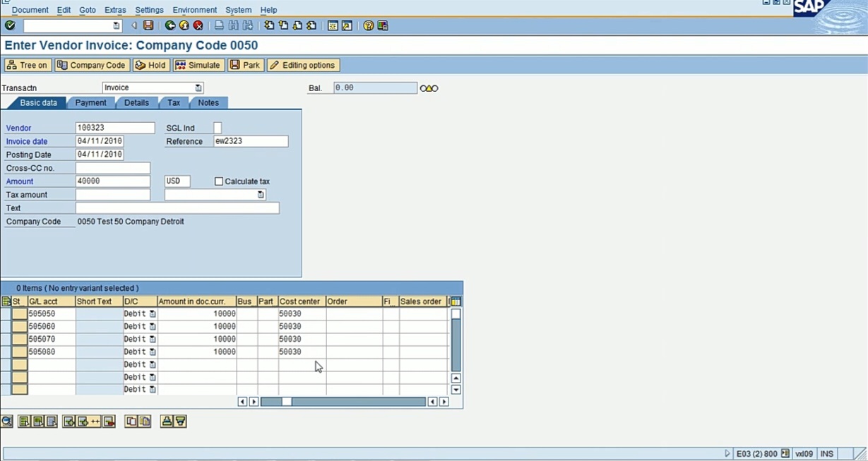Screen dimensions: 868x461
Task: Click the Simulate button
Action: point(198,65)
